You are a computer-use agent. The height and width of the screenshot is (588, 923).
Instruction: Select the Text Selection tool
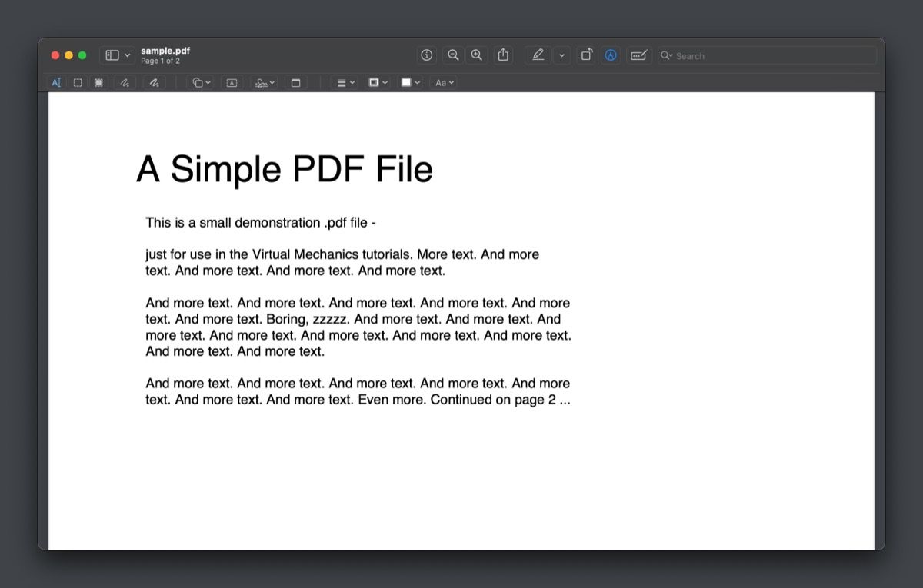[x=56, y=82]
